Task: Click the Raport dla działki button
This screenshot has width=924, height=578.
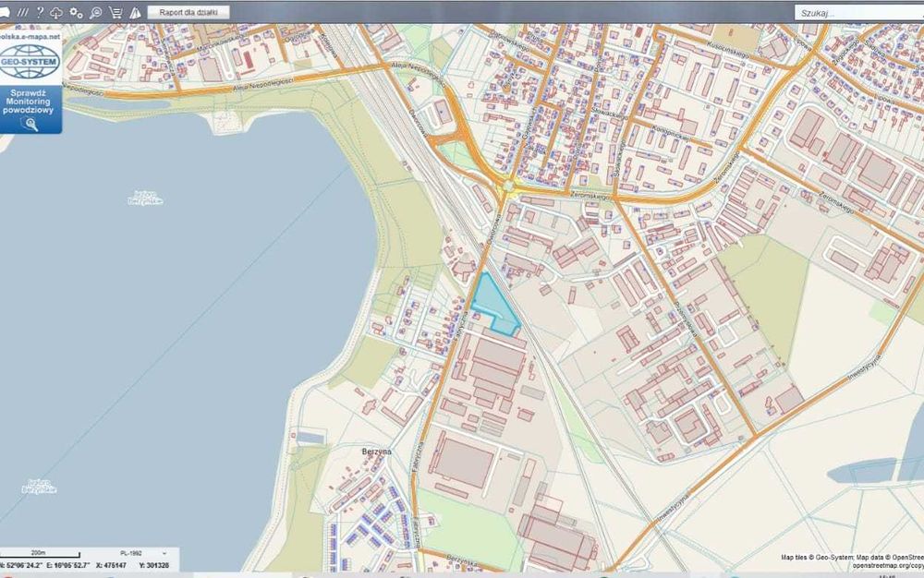Action: click(188, 12)
